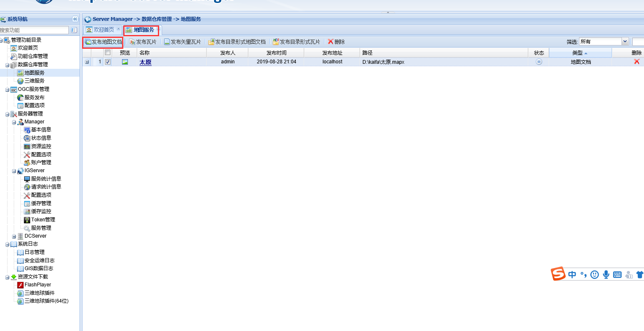Click 发布目录形式地图文档 in toolbar
The image size is (644, 331).
[237, 42]
